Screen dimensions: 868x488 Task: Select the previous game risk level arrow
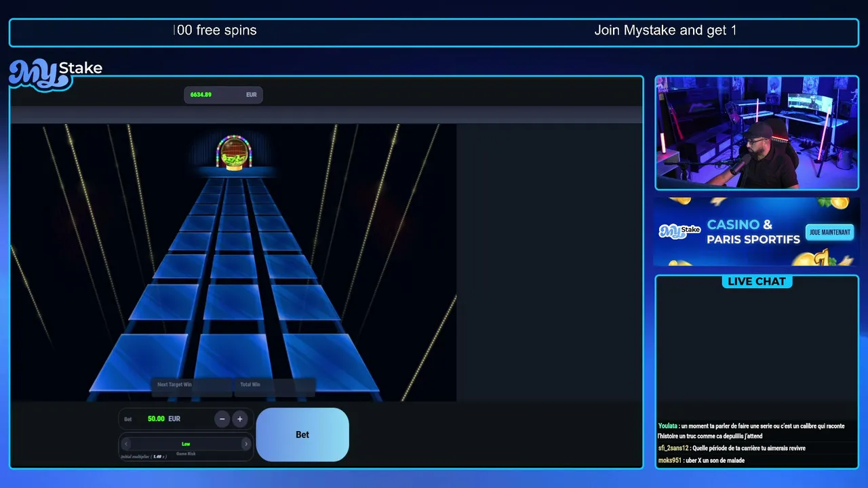[125, 444]
